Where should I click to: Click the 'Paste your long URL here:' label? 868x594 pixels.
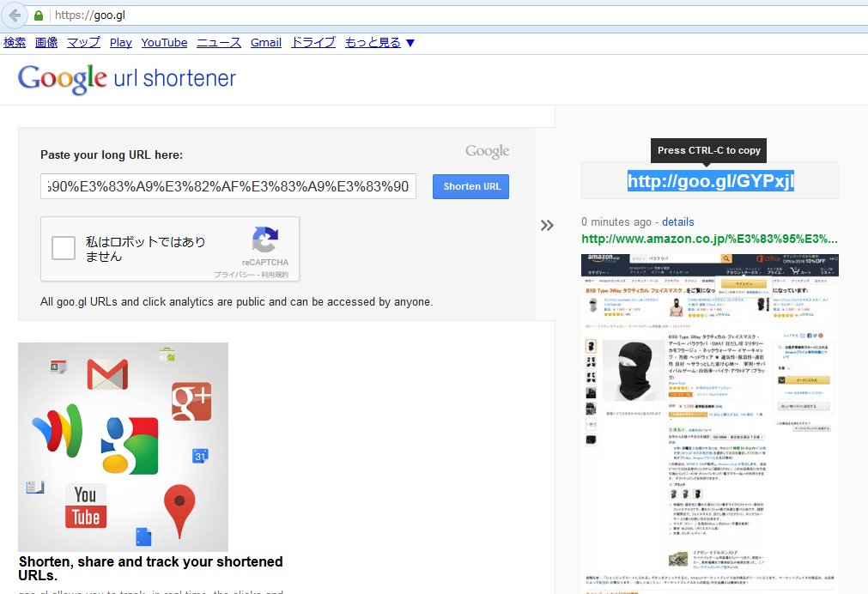(112, 155)
